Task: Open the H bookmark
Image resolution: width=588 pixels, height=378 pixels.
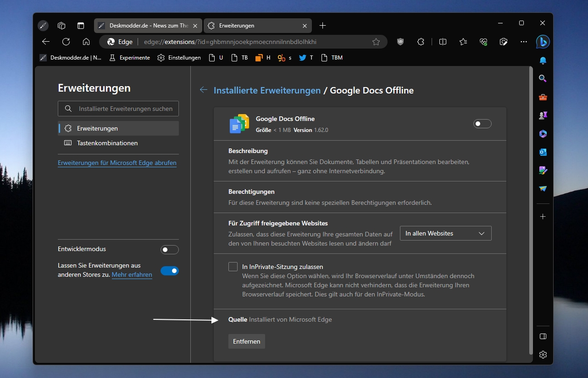Action: coord(263,58)
